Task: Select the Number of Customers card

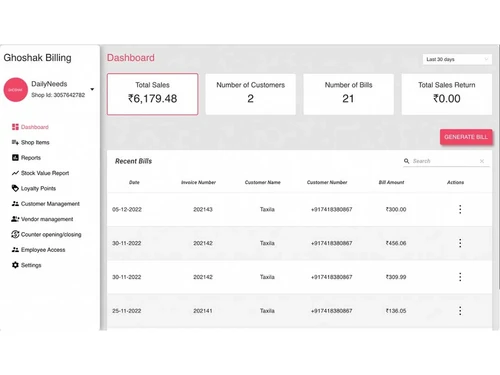Action: (251, 94)
